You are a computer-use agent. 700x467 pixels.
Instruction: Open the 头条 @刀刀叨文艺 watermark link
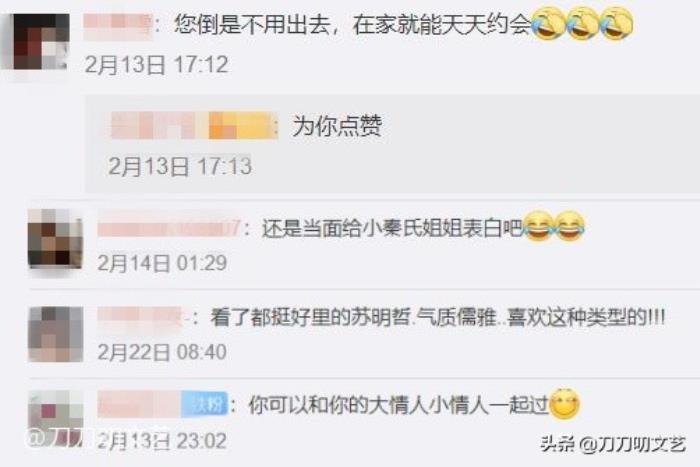pos(612,445)
